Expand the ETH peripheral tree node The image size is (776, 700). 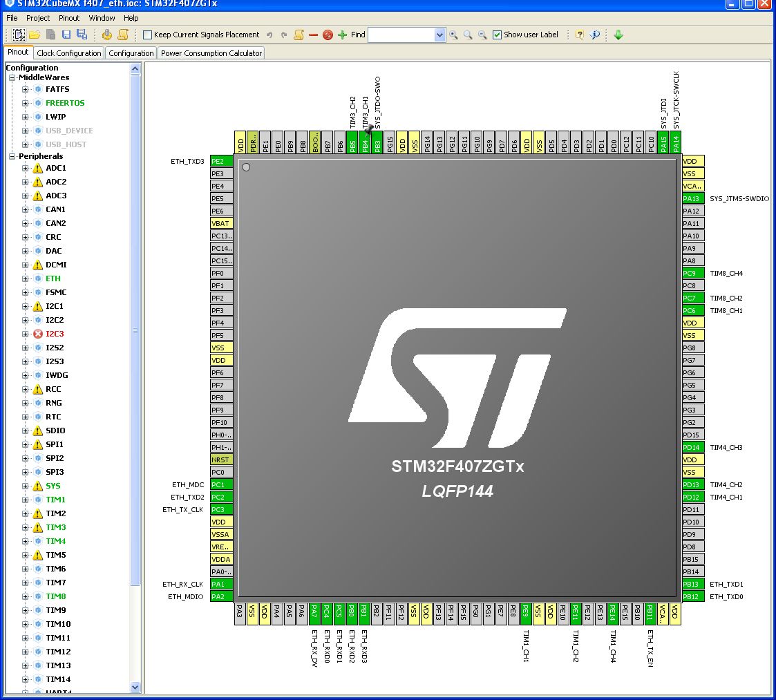coord(26,278)
